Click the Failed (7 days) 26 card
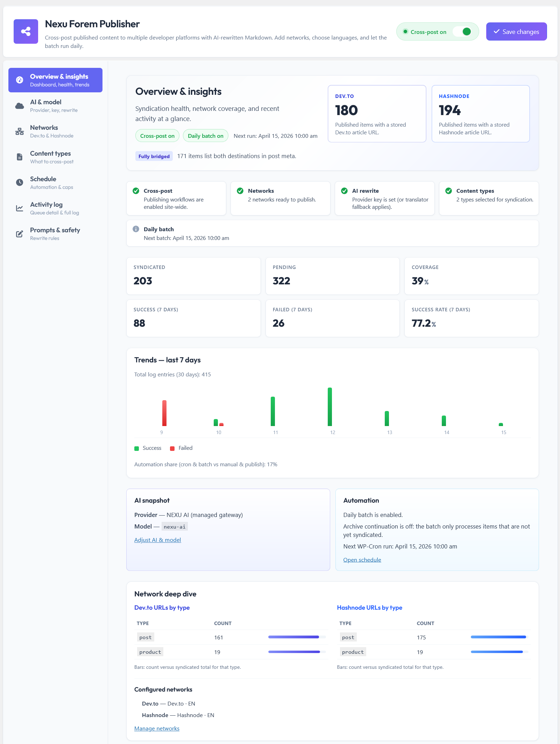 (332, 318)
